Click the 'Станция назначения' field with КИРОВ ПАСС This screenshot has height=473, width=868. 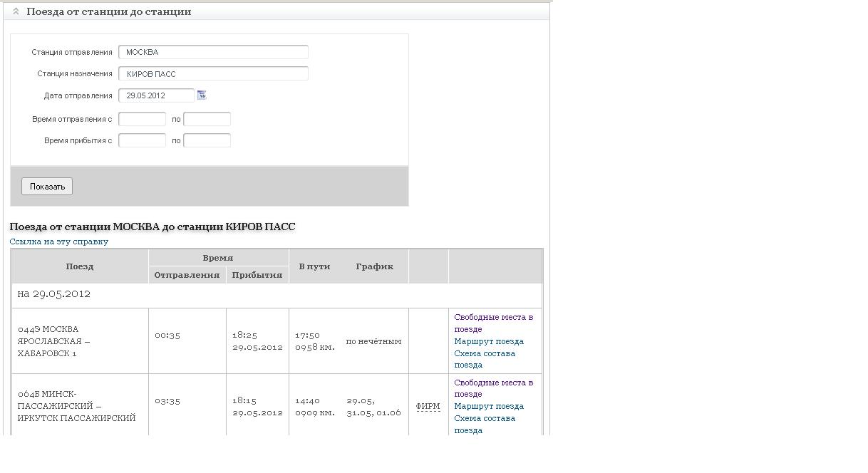[213, 73]
